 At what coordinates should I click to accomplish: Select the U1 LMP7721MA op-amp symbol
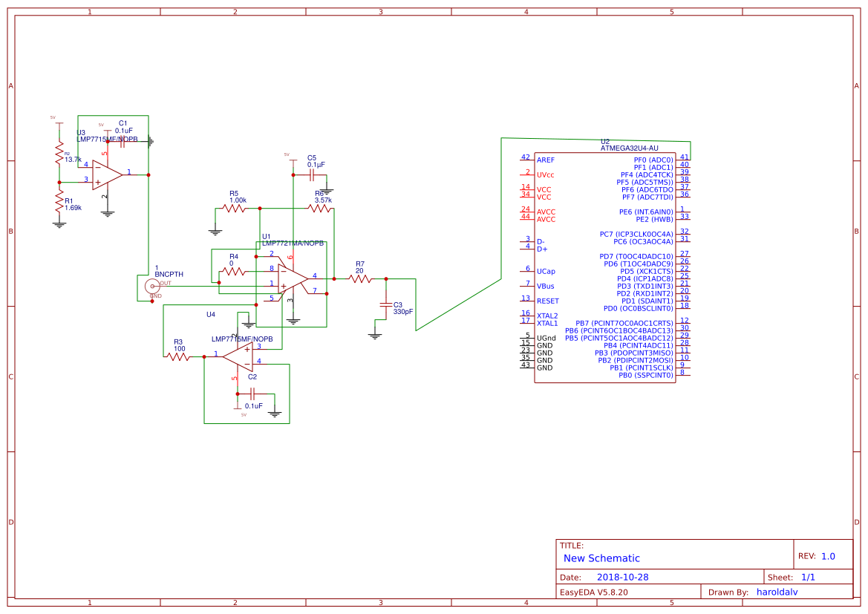(292, 276)
